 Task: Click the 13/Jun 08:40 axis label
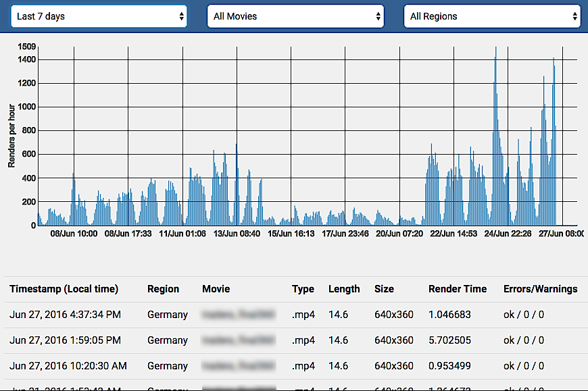(x=237, y=234)
